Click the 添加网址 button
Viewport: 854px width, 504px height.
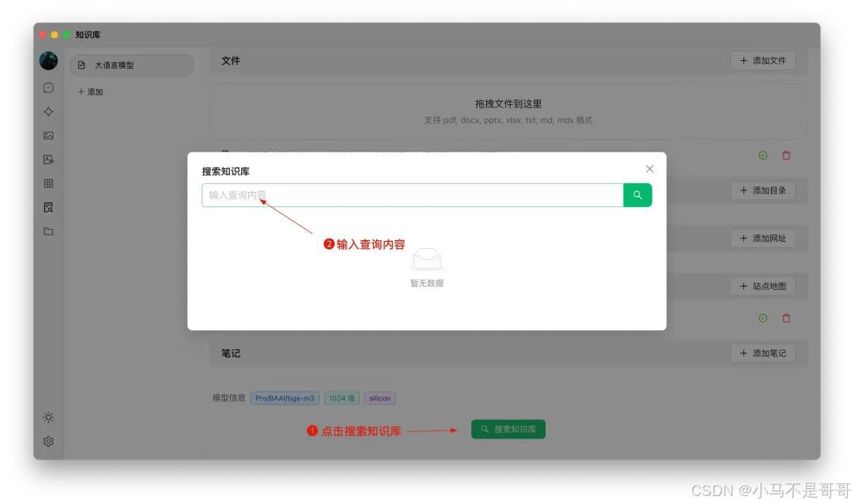pyautogui.click(x=762, y=239)
